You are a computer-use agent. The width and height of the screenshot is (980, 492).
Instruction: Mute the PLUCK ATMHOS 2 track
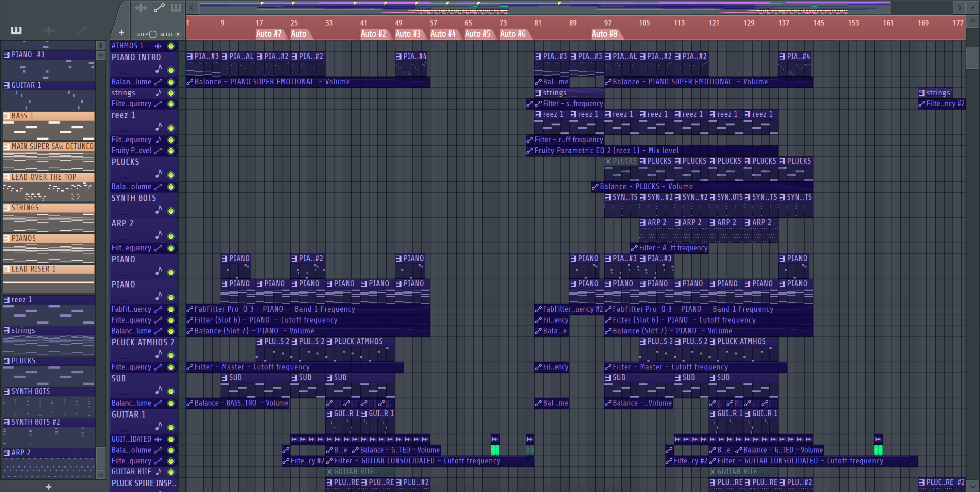[x=171, y=356]
